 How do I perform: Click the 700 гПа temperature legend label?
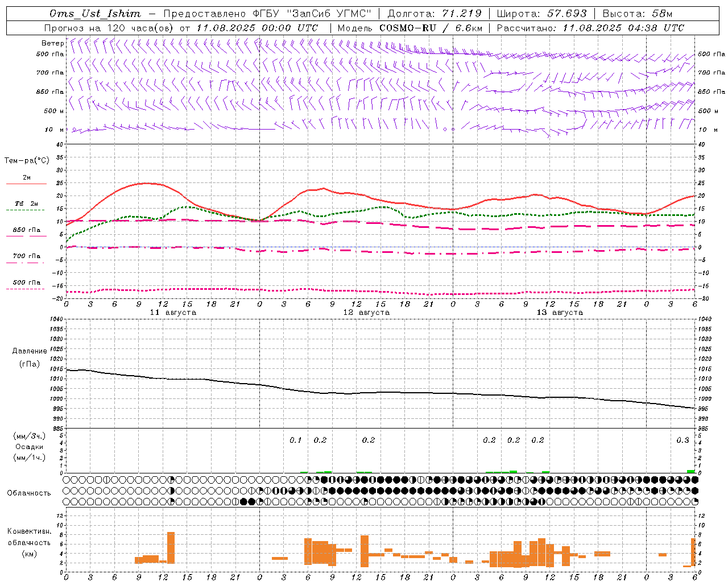point(26,256)
